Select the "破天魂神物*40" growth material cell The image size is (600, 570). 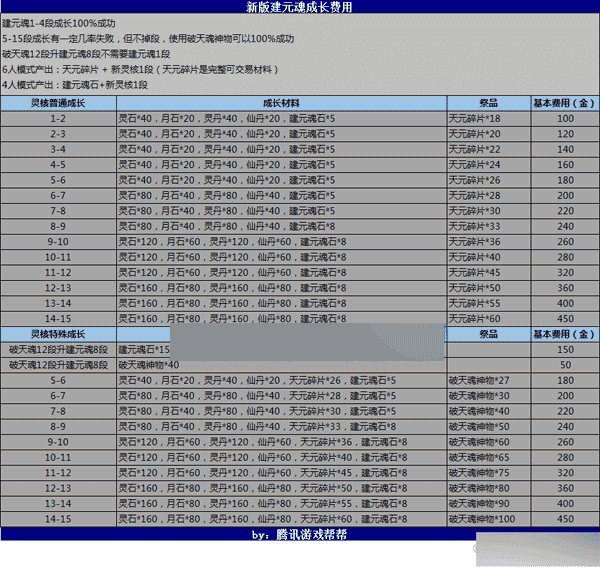tap(281, 365)
